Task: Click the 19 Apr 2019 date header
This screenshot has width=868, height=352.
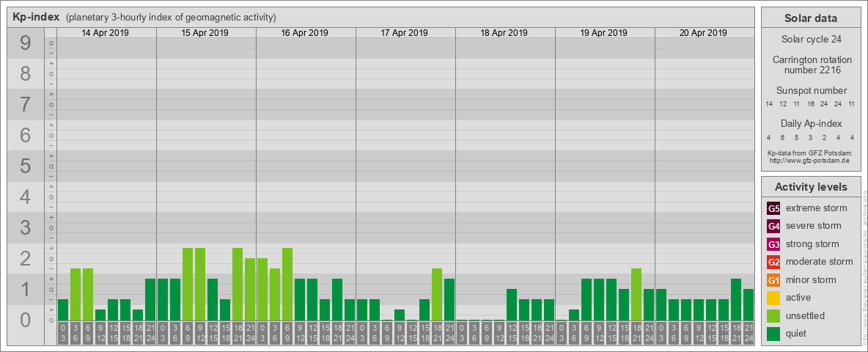Action: tap(603, 33)
